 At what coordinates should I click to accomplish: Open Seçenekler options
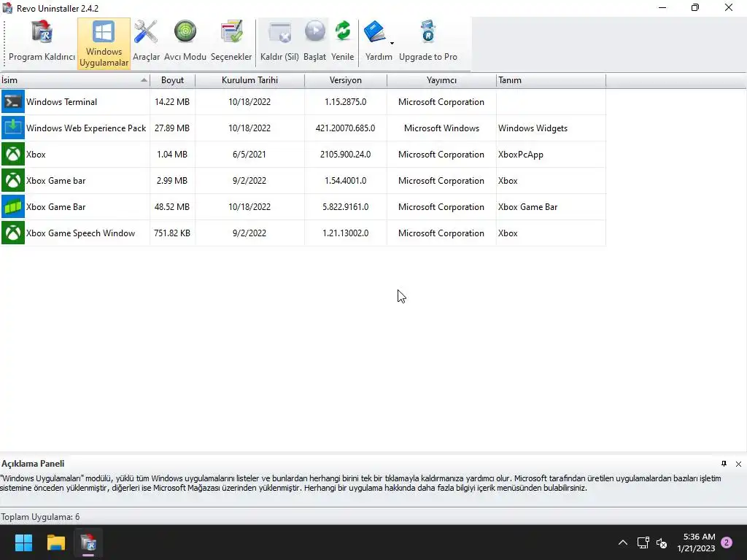click(x=231, y=43)
